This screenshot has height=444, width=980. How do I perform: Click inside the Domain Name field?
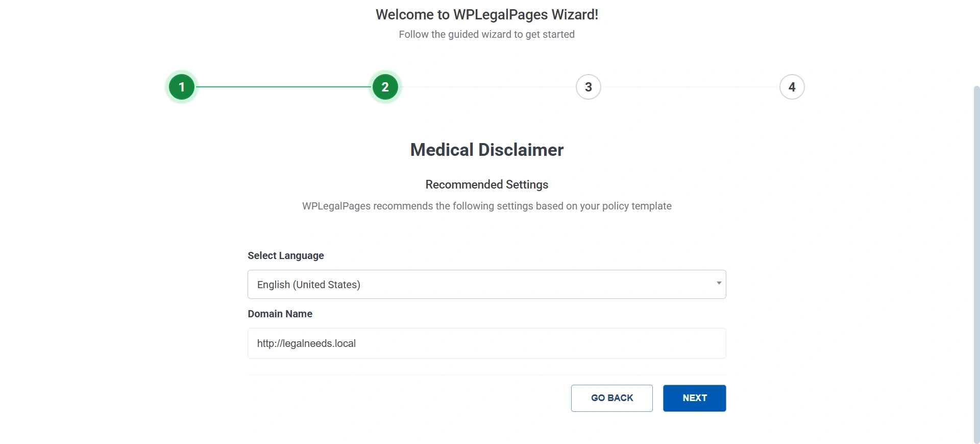click(486, 343)
